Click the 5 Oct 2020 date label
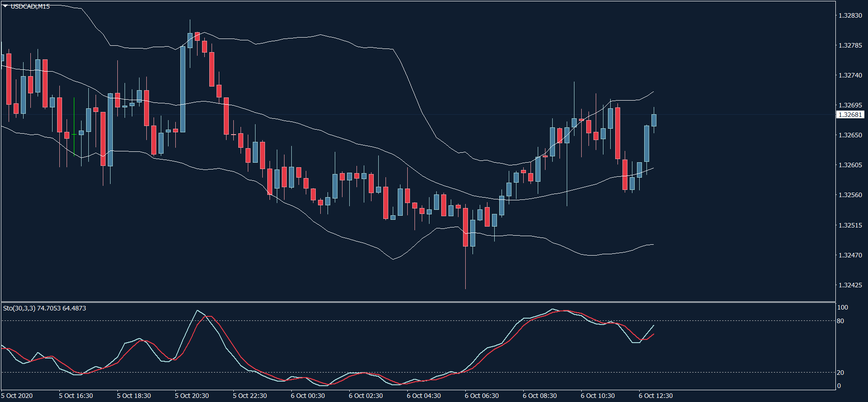Image resolution: width=868 pixels, height=402 pixels. point(17,396)
